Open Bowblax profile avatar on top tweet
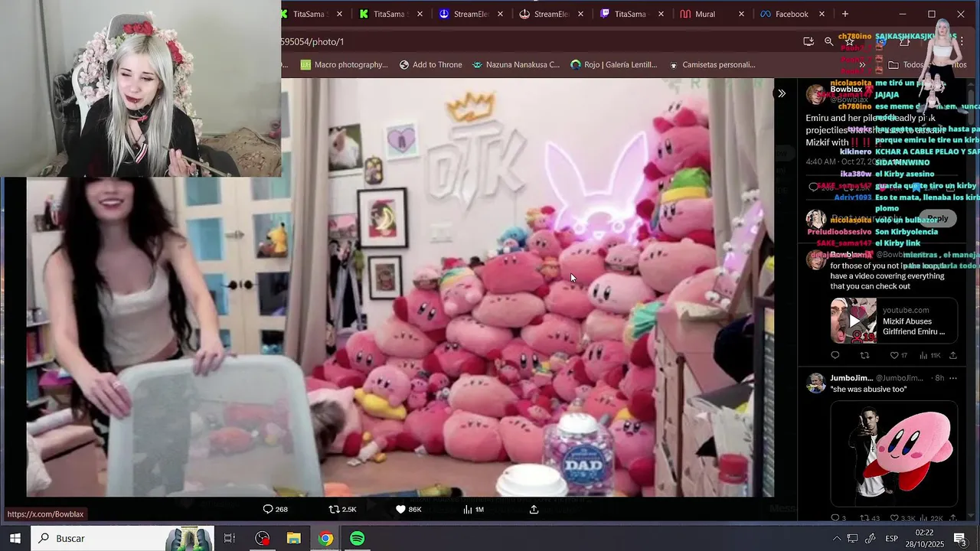The height and width of the screenshot is (551, 980). click(816, 94)
